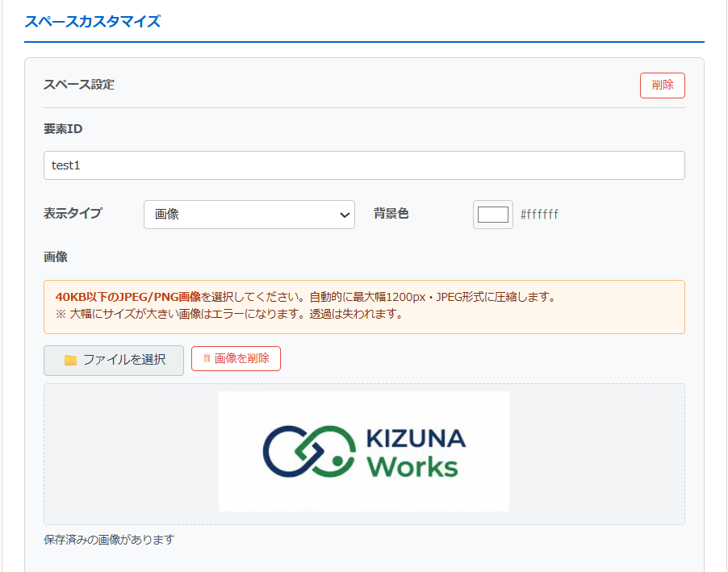Click the 40KB以下のJPEG/PNG画像 warning text
Image resolution: width=728 pixels, height=572 pixels.
point(128,297)
